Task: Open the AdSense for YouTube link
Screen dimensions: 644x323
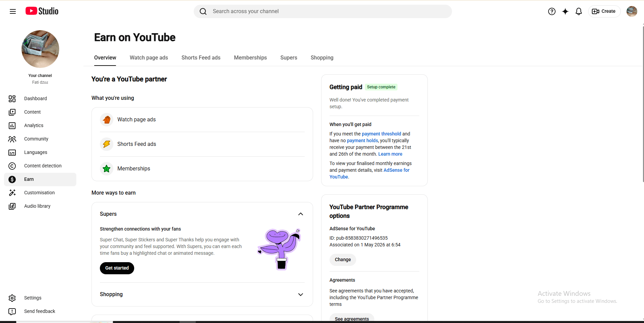Action: (x=396, y=170)
